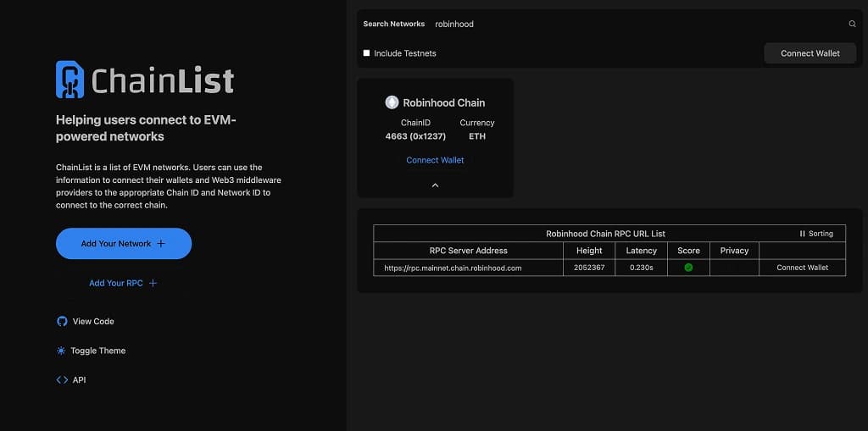Click the Robinhood Chain Ethereum icon
This screenshot has width=868, height=431.
click(x=392, y=102)
